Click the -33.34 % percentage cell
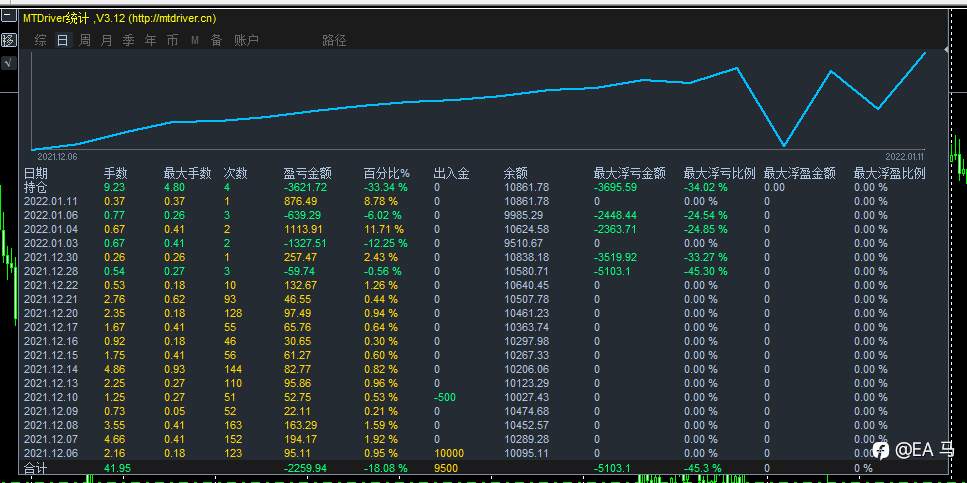This screenshot has height=483, width=967. coord(387,187)
